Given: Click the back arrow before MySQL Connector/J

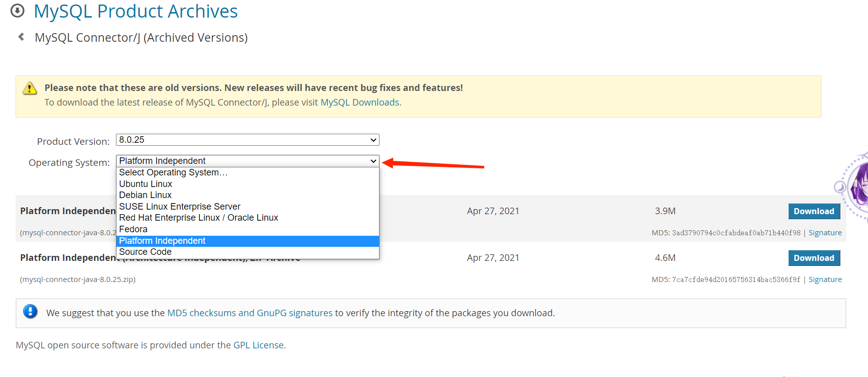Looking at the screenshot, I should (x=21, y=37).
